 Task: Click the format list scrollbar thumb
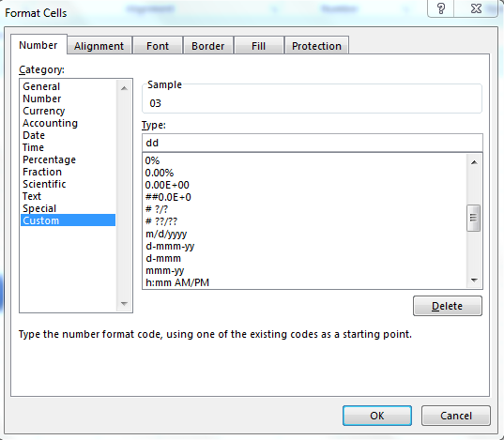pos(473,219)
